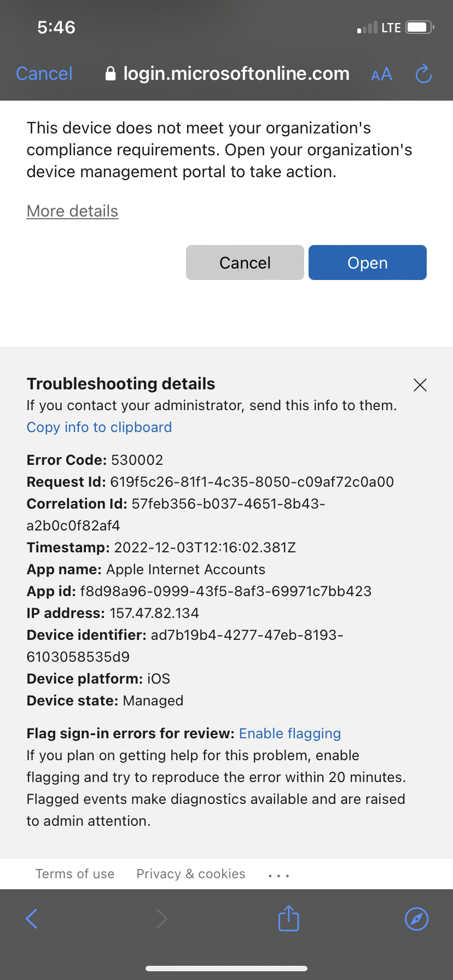Open Privacy & cookies page
Screen dimensions: 453x980
point(191,874)
